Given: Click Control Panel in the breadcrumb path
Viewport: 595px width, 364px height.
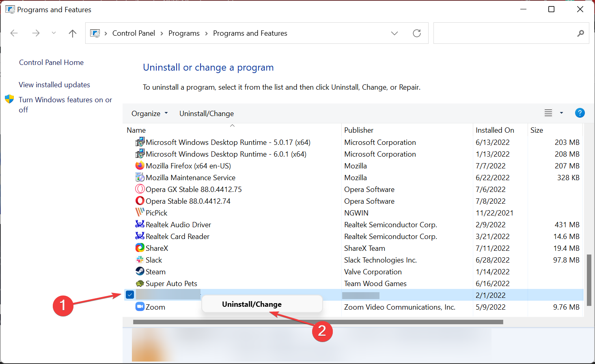Looking at the screenshot, I should coord(134,33).
